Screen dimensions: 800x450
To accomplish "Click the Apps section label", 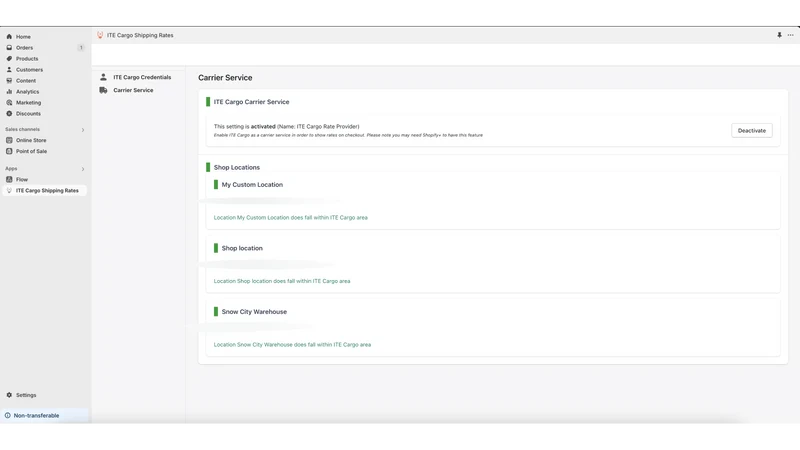I will coord(11,169).
